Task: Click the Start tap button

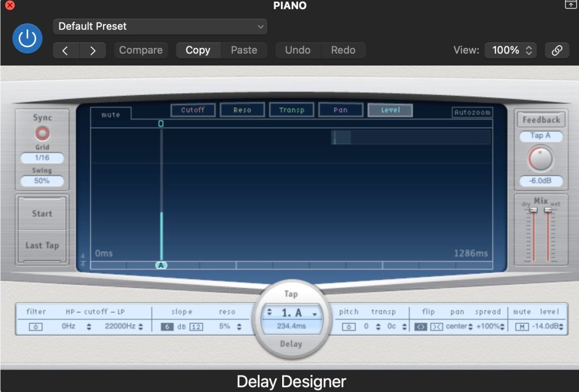Action: click(42, 214)
